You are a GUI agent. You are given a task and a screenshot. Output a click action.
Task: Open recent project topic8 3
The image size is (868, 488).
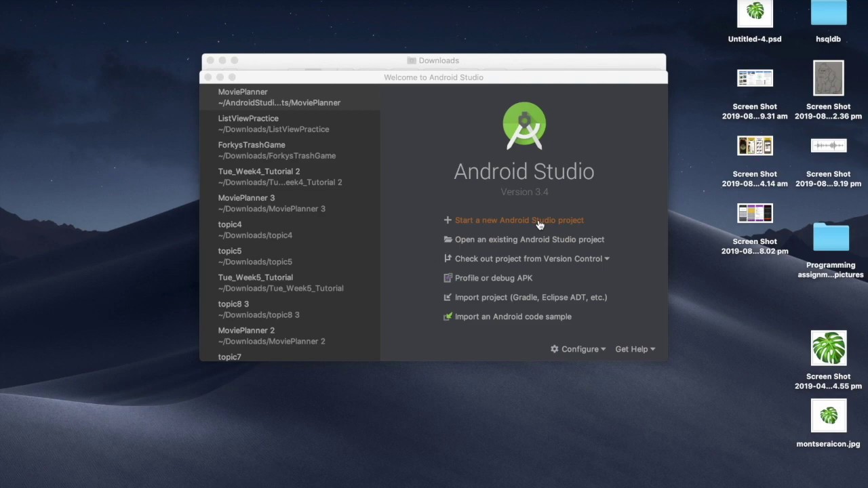[x=290, y=308]
